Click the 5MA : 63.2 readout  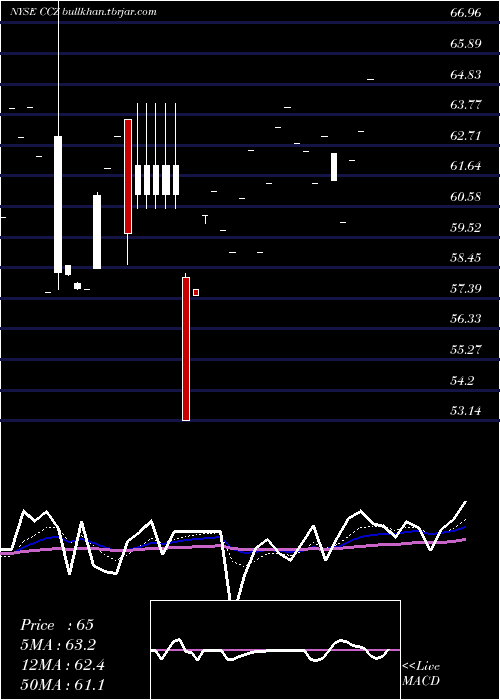point(58,645)
